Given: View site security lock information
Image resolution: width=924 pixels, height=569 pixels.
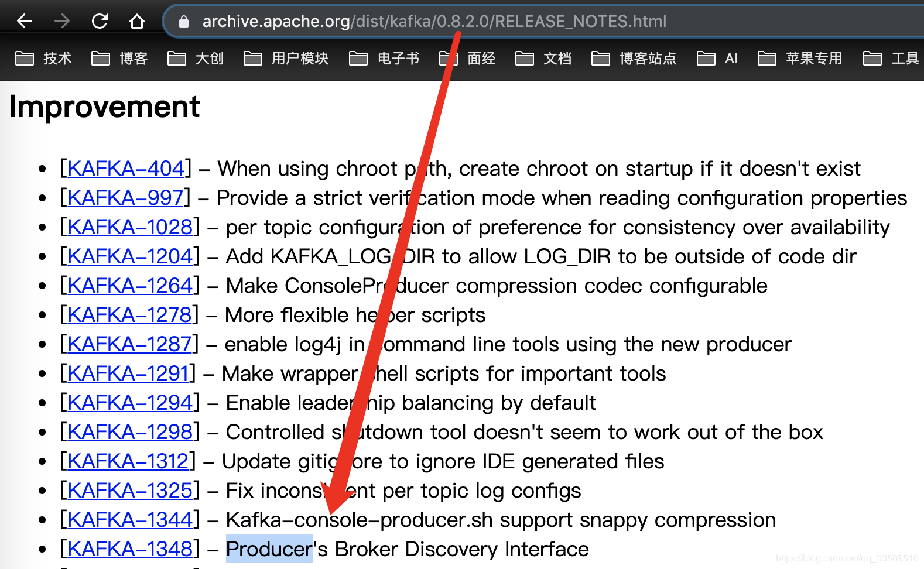Looking at the screenshot, I should tap(184, 22).
